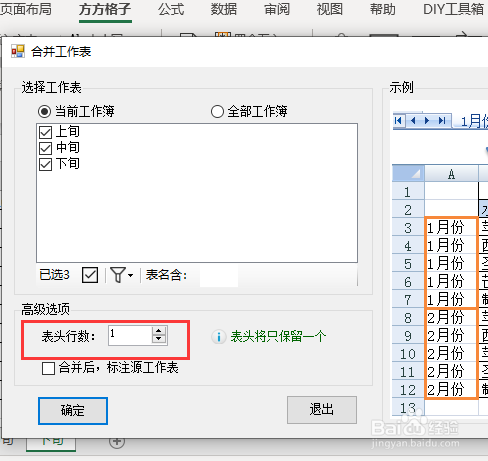Go to the last sheet in the example navigator
This screenshot has width=488, height=461.
coord(442,120)
